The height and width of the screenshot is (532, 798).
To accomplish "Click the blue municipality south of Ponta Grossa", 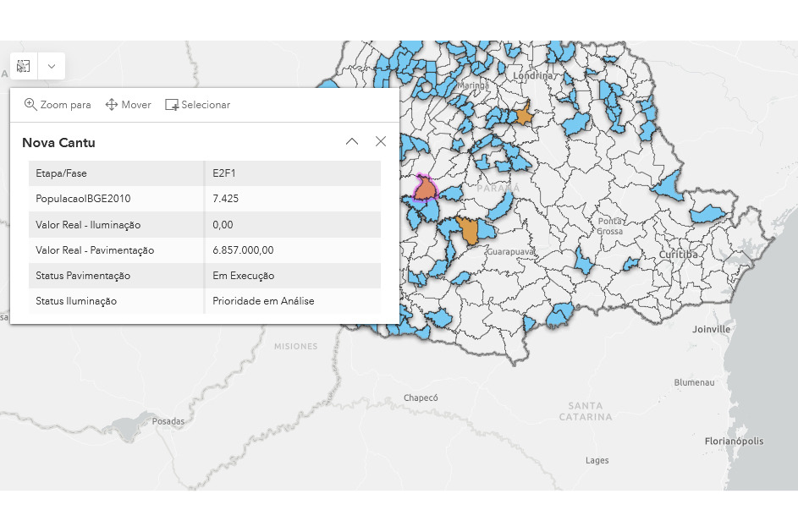I will click(583, 261).
